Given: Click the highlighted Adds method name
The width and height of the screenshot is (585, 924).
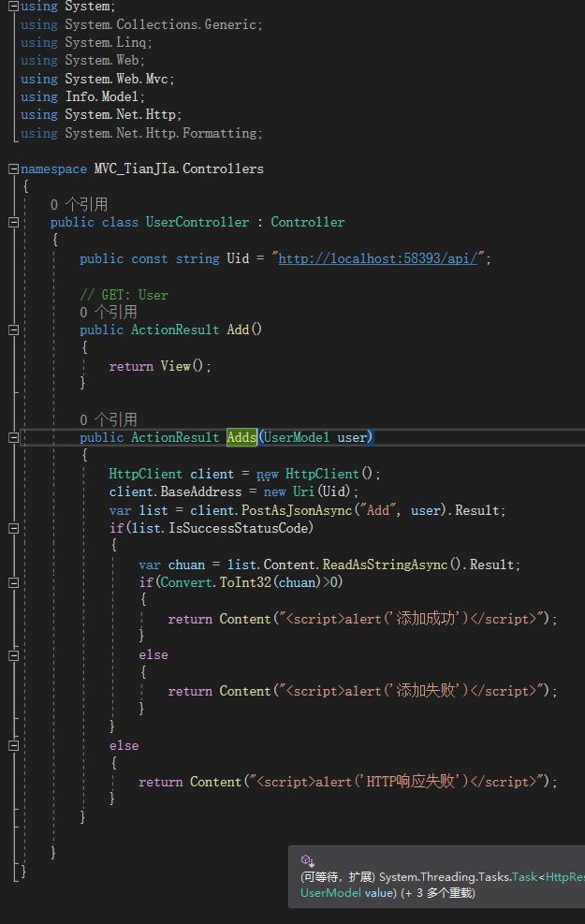Looking at the screenshot, I should [x=241, y=437].
